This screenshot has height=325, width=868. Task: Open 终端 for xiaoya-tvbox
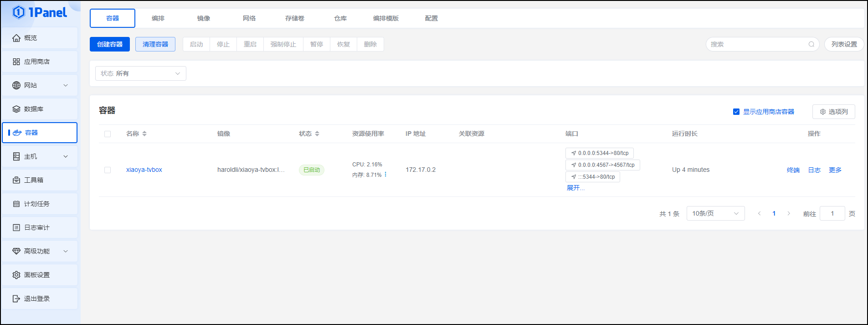[793, 170]
